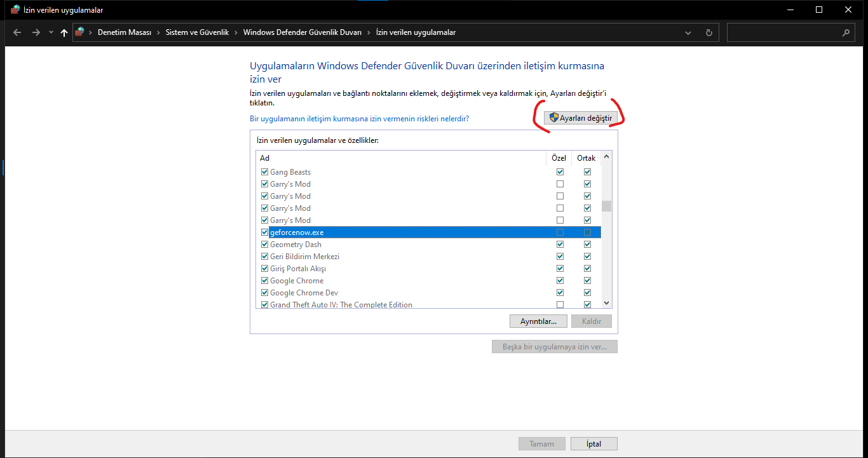Click the app list scrollbar thumb

606,206
